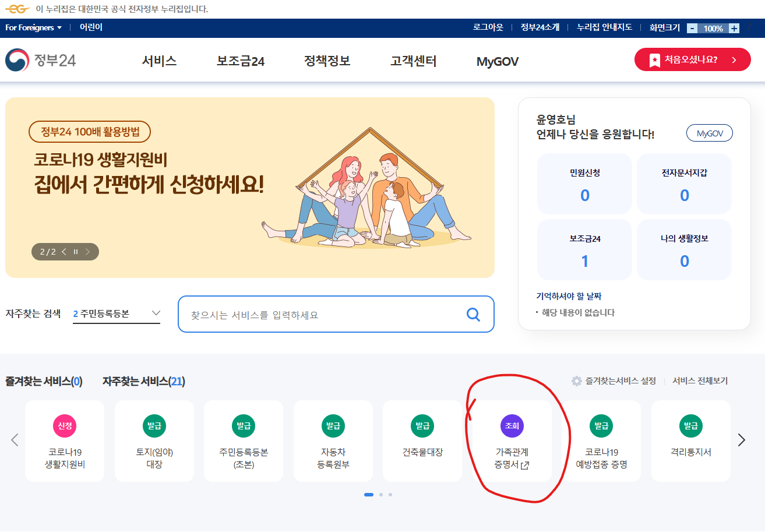Open 코로나19 예방접종 증명 service

tap(601, 441)
